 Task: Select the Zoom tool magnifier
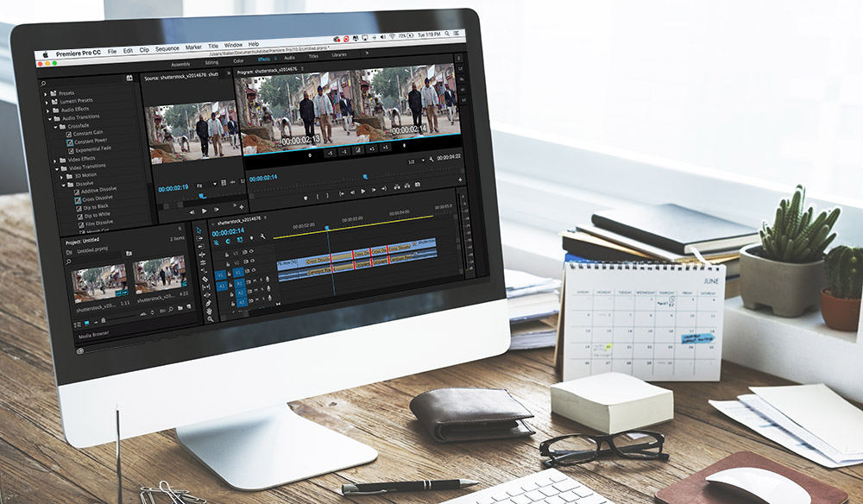click(x=211, y=319)
